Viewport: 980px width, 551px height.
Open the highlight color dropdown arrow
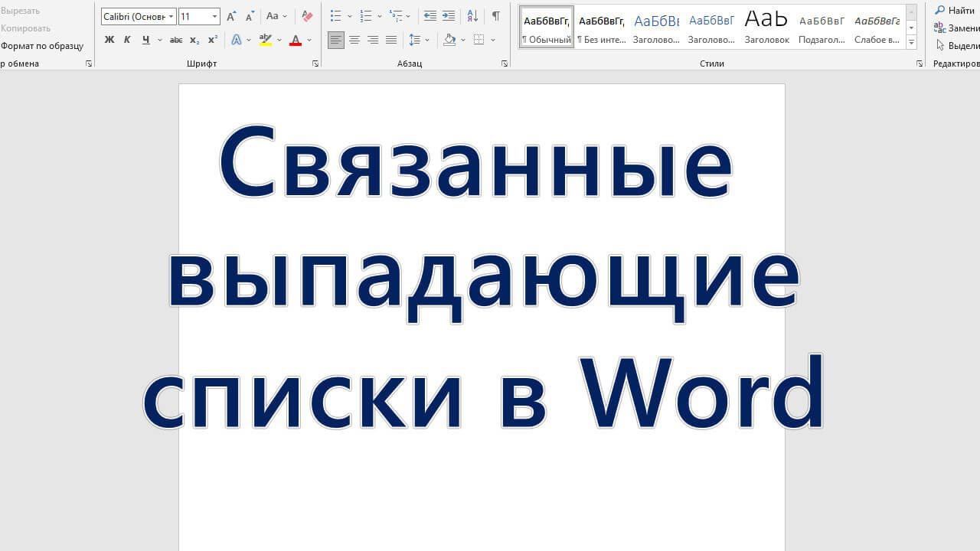[x=279, y=40]
